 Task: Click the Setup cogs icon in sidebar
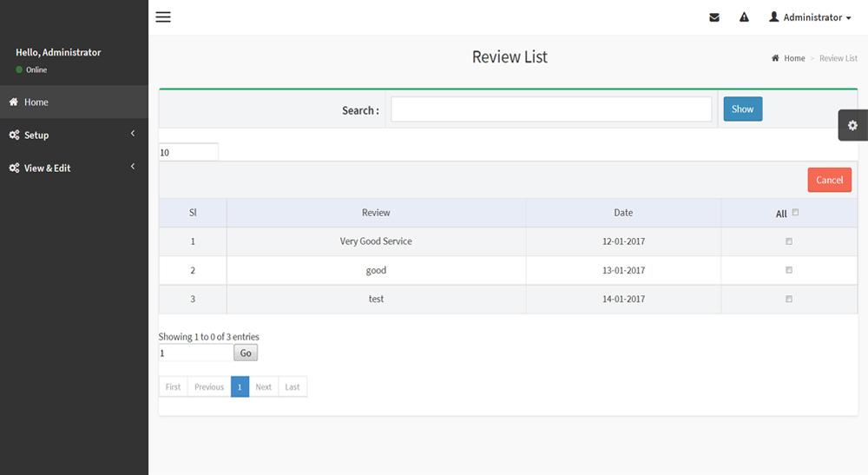(14, 135)
